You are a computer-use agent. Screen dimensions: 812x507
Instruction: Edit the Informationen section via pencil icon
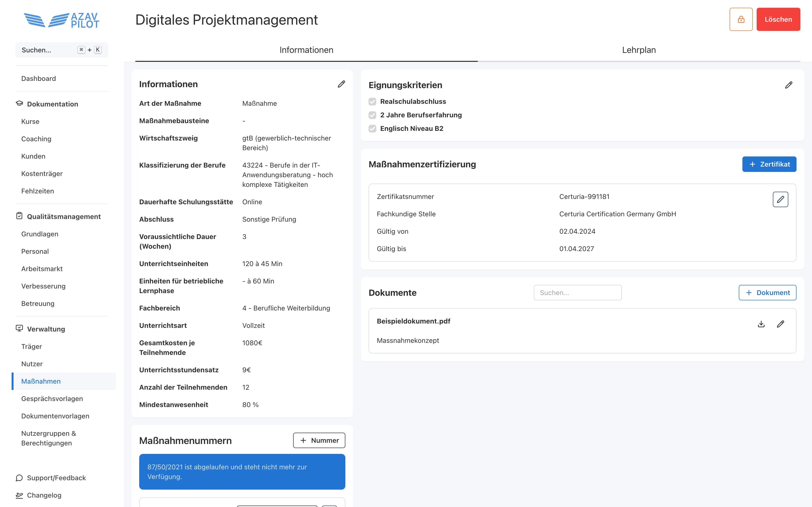pyautogui.click(x=341, y=84)
